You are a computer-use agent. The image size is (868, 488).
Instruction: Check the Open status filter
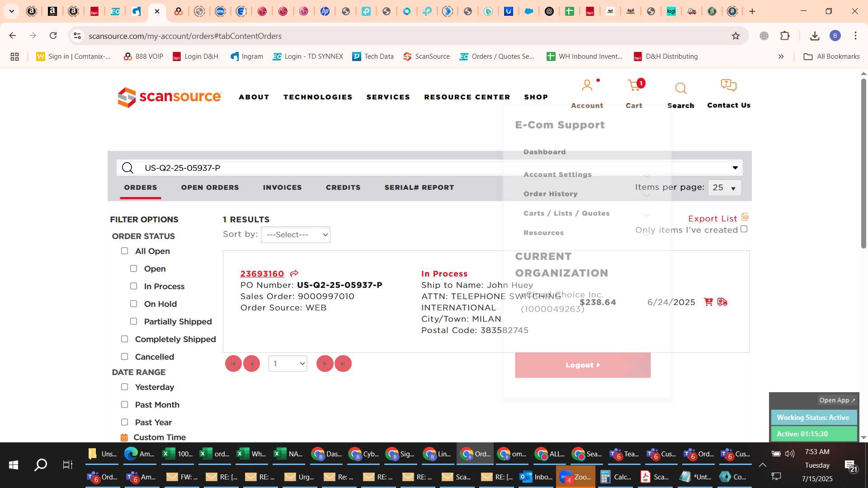point(133,268)
